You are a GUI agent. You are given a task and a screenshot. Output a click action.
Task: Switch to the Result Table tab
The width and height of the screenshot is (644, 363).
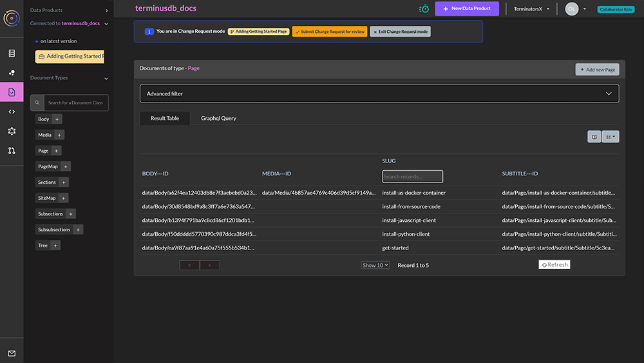point(165,118)
